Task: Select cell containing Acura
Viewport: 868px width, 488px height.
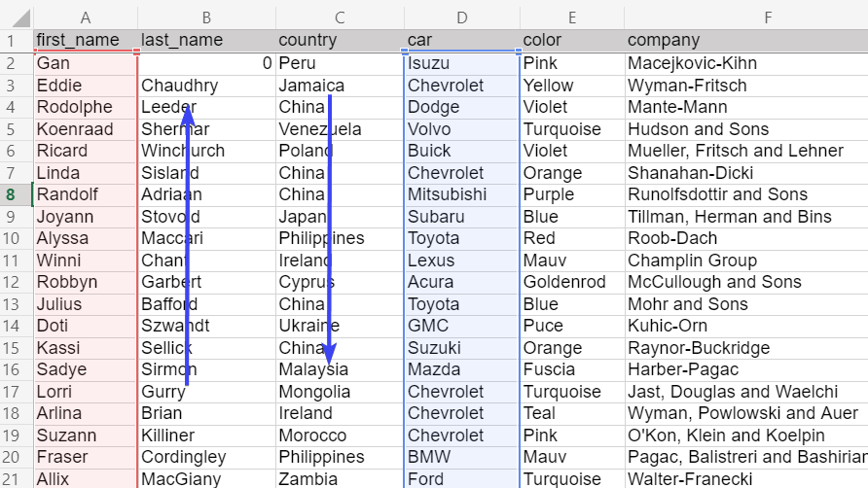Action: pos(462,282)
